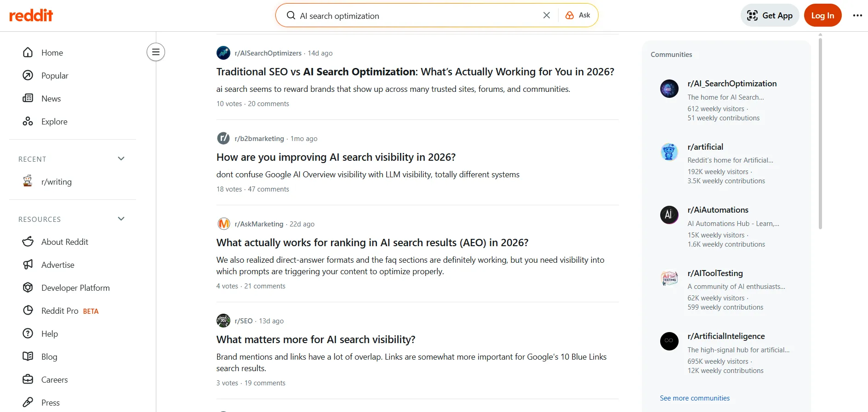Clear the search field with the X icon
This screenshot has width=868, height=412.
tap(546, 15)
